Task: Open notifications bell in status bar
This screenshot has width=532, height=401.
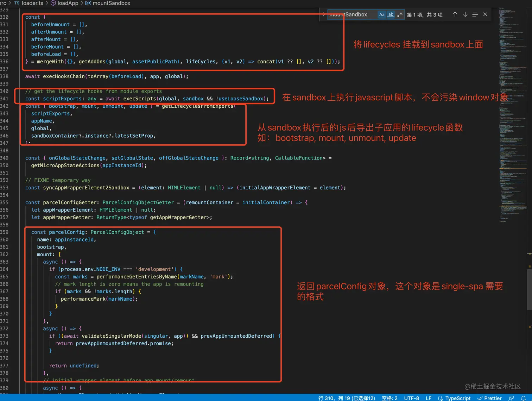Action: (523, 398)
